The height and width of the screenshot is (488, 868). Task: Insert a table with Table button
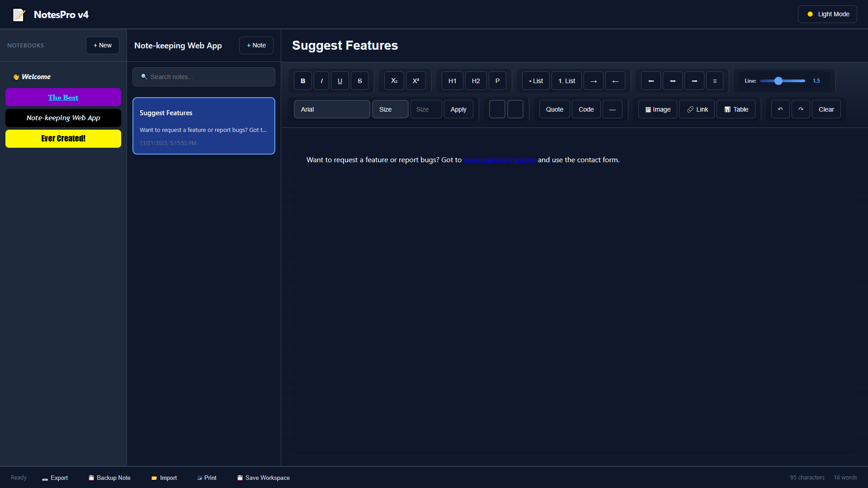pyautogui.click(x=736, y=109)
